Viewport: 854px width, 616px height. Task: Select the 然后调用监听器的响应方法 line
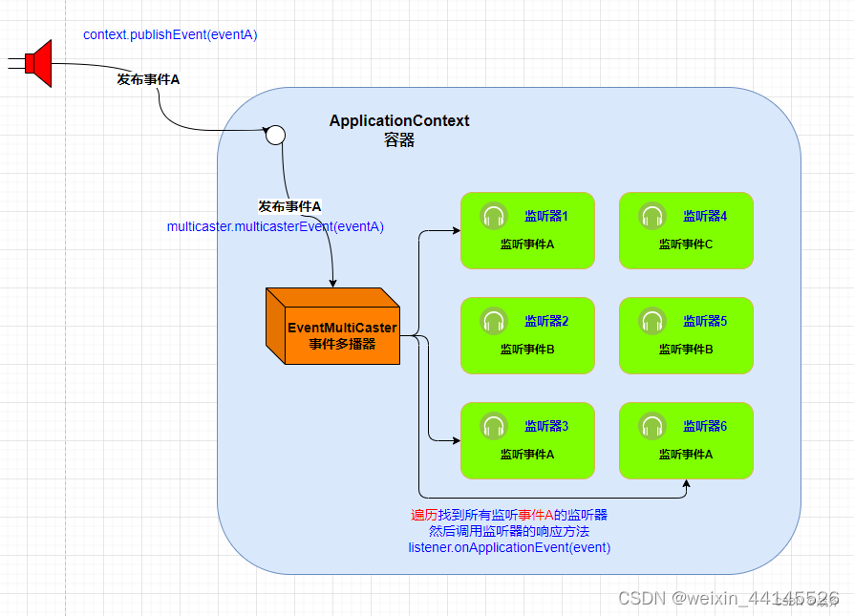click(x=509, y=531)
